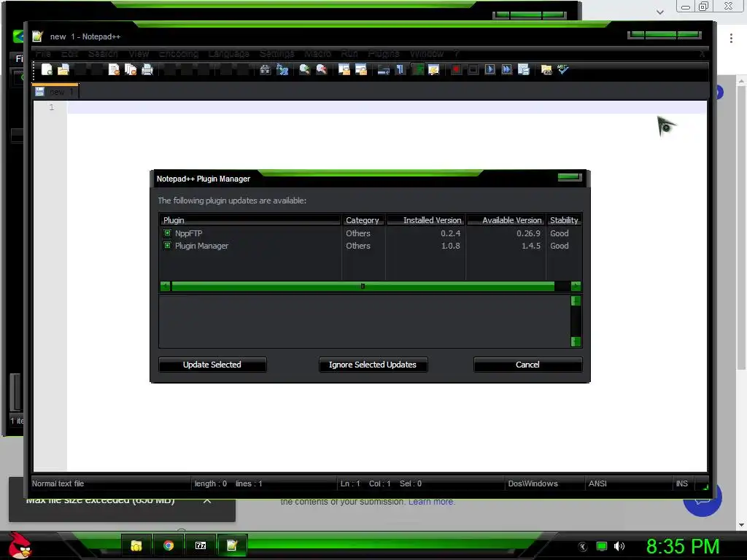Start macro recording with red icon
This screenshot has width=747, height=560.
click(x=456, y=69)
